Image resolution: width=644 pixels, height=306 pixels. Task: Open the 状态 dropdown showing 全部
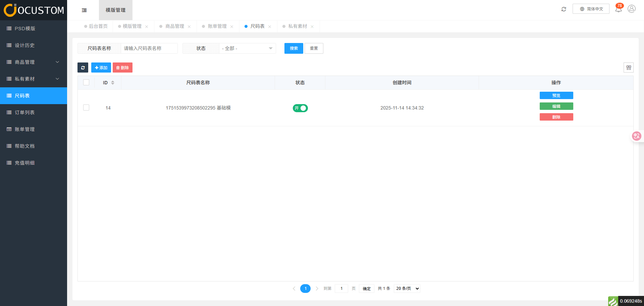pos(247,48)
